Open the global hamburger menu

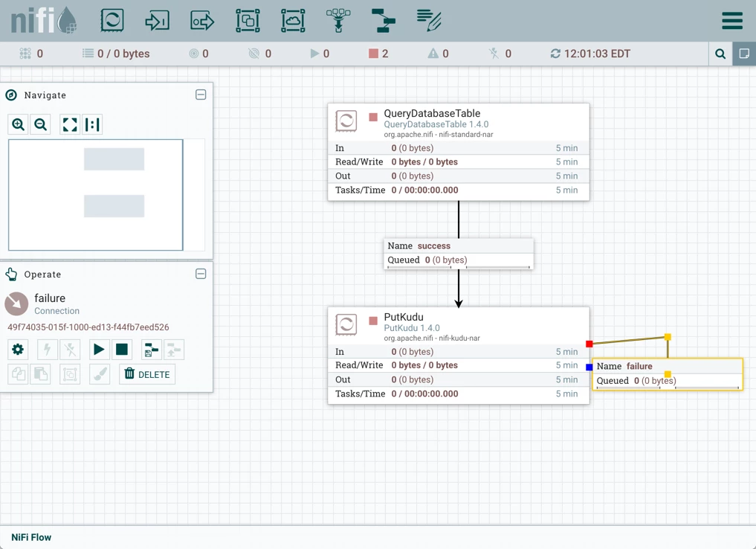(732, 21)
